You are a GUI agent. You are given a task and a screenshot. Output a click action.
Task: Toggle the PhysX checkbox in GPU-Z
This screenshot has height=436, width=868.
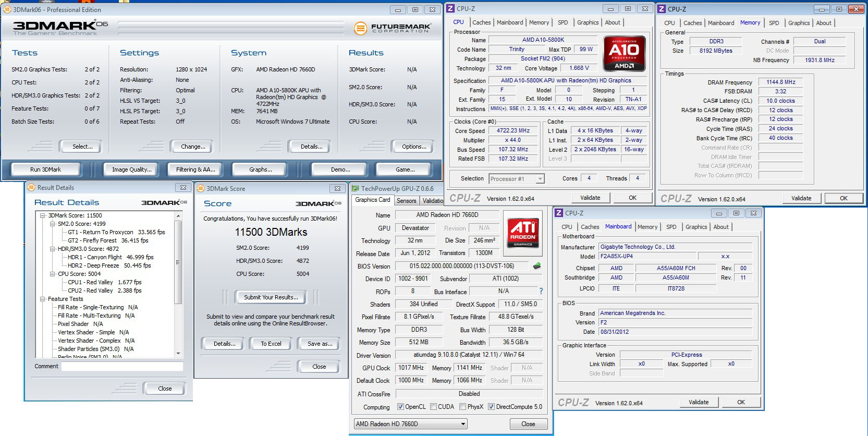pos(462,407)
